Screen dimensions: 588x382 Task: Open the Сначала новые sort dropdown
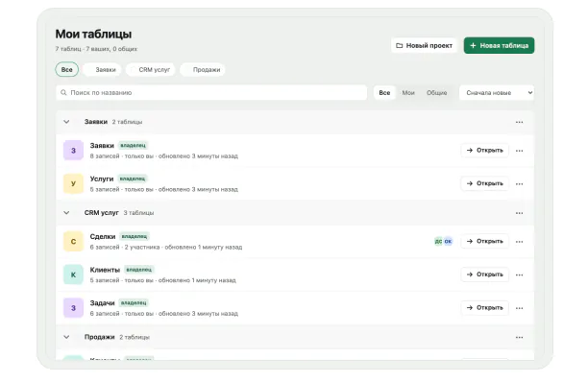coord(497,92)
